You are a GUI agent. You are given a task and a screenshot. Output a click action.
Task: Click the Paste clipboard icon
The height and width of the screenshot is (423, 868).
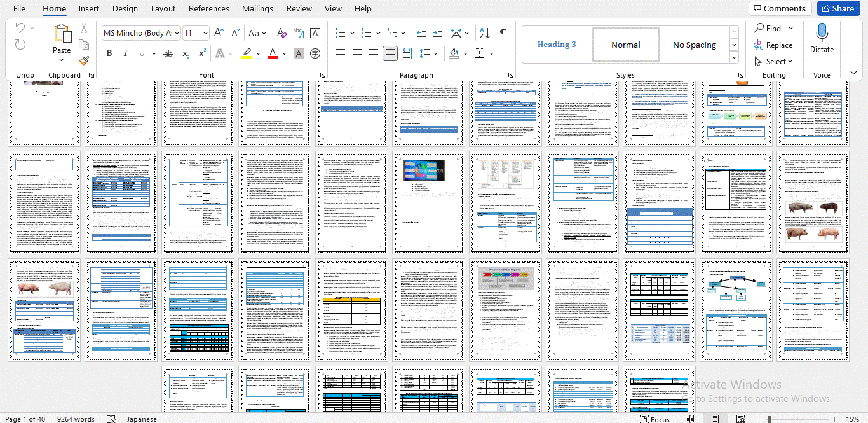62,33
